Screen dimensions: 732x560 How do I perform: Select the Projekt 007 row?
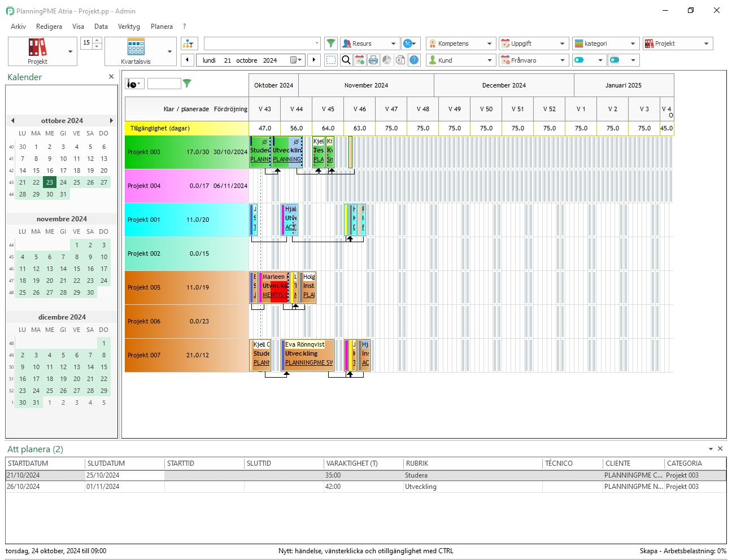pos(186,355)
